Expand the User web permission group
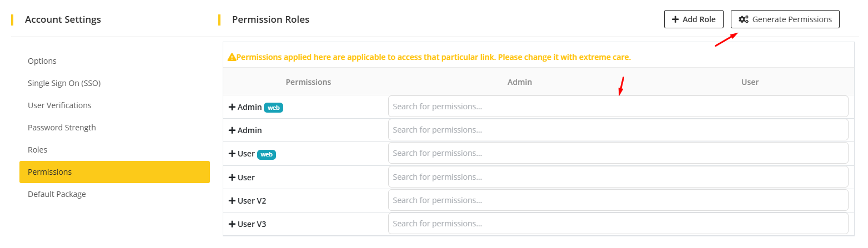 click(x=232, y=154)
